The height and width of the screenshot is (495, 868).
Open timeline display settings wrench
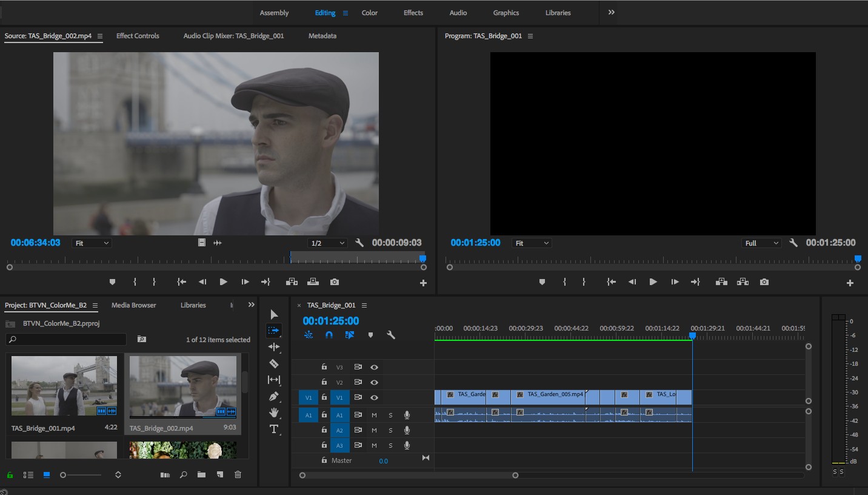click(391, 335)
